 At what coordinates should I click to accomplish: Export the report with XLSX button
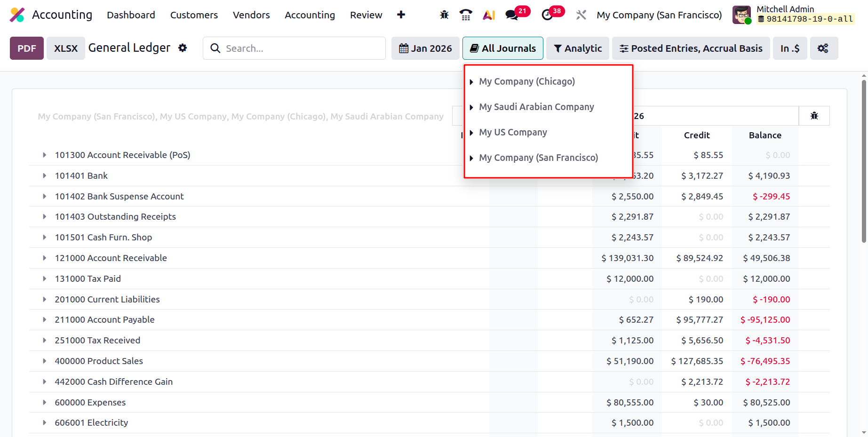66,48
